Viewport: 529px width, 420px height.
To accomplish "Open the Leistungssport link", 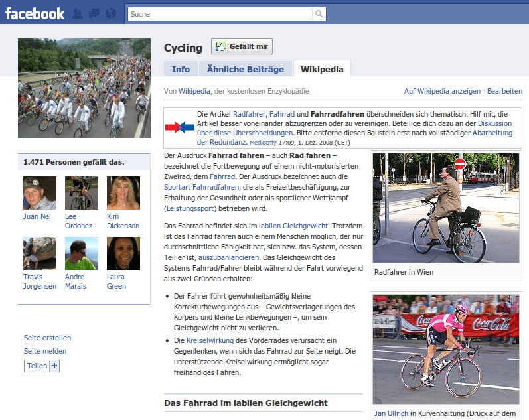I will coord(190,208).
